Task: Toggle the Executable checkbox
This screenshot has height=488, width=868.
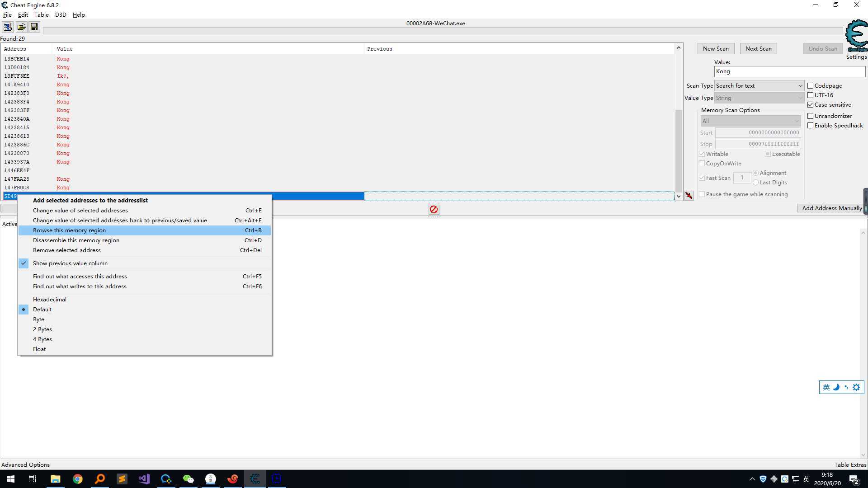Action: coord(768,154)
